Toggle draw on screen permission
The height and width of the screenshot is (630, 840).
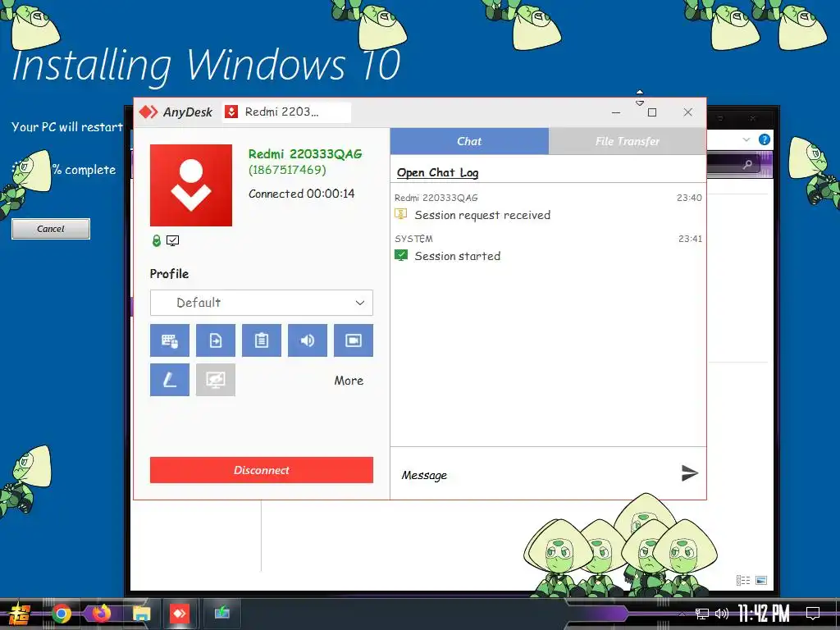pyautogui.click(x=169, y=380)
